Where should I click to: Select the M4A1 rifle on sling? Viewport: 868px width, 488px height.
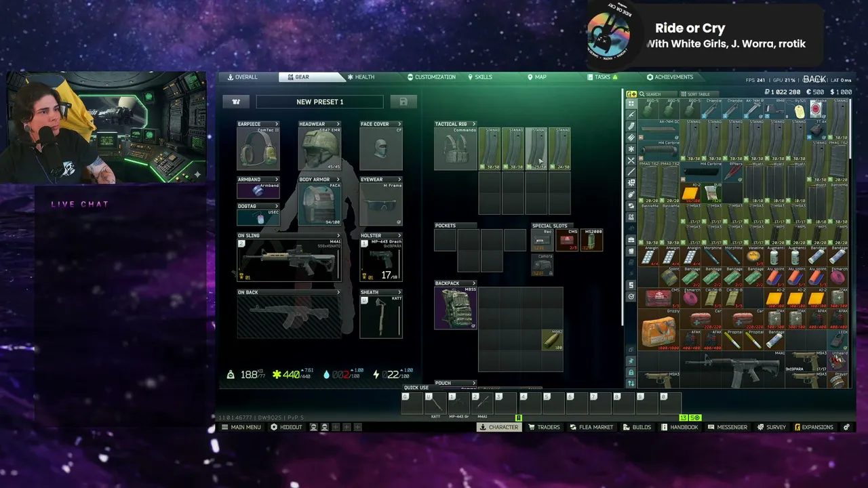289,260
